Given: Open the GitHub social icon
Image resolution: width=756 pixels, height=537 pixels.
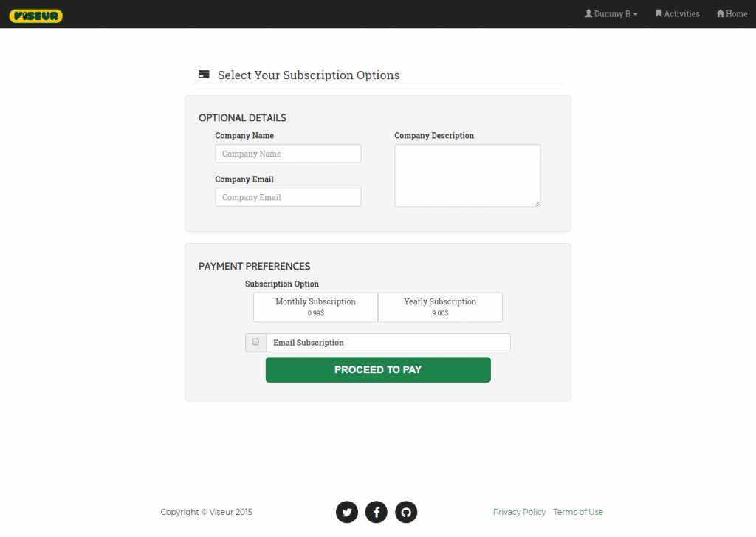Looking at the screenshot, I should click(x=406, y=512).
